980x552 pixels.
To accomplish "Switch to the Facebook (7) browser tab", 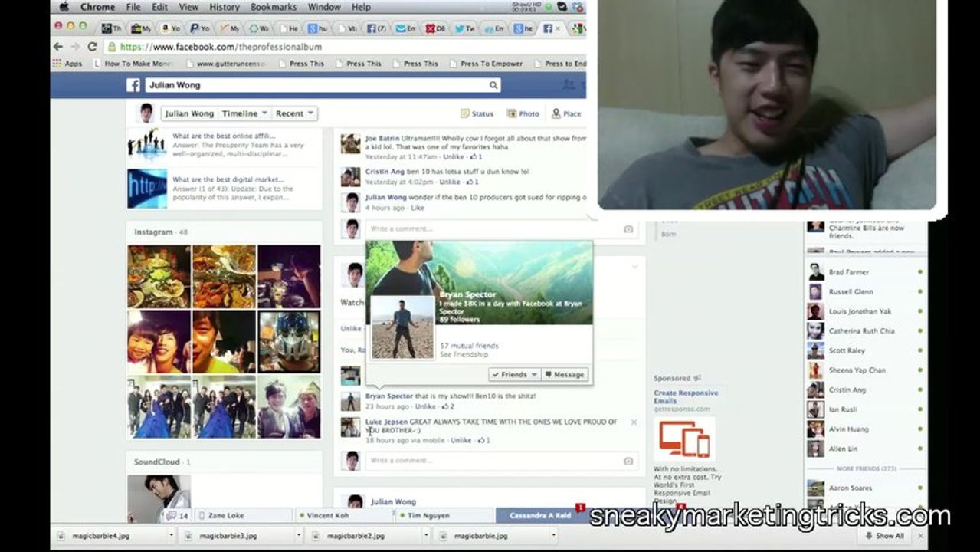I will [376, 28].
